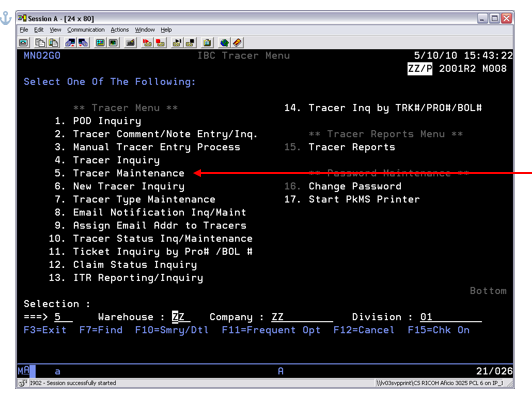Click the Paste toolbar icon
The height and width of the screenshot is (401, 532).
pos(53,42)
